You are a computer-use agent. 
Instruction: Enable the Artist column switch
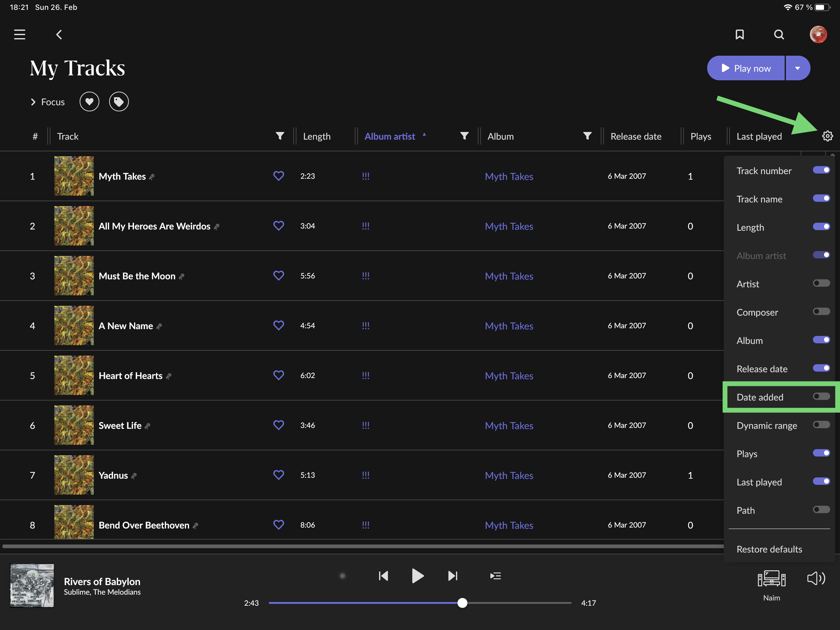[821, 283]
